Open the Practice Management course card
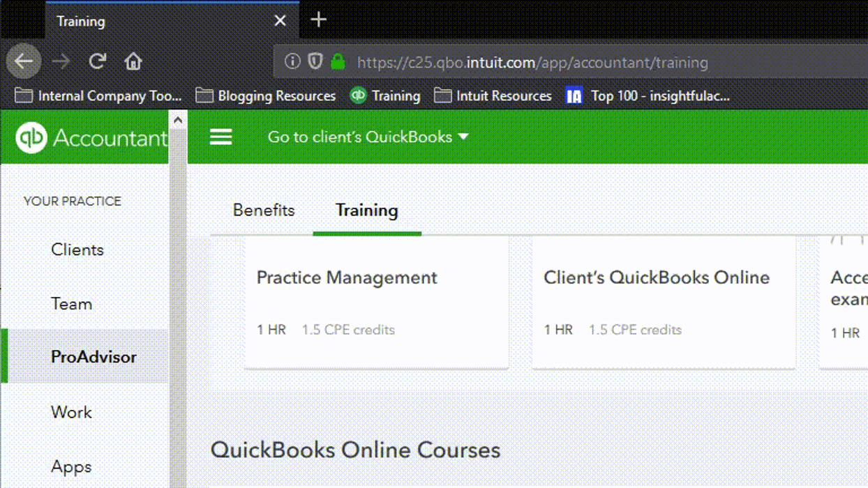The image size is (868, 488). pyautogui.click(x=377, y=303)
